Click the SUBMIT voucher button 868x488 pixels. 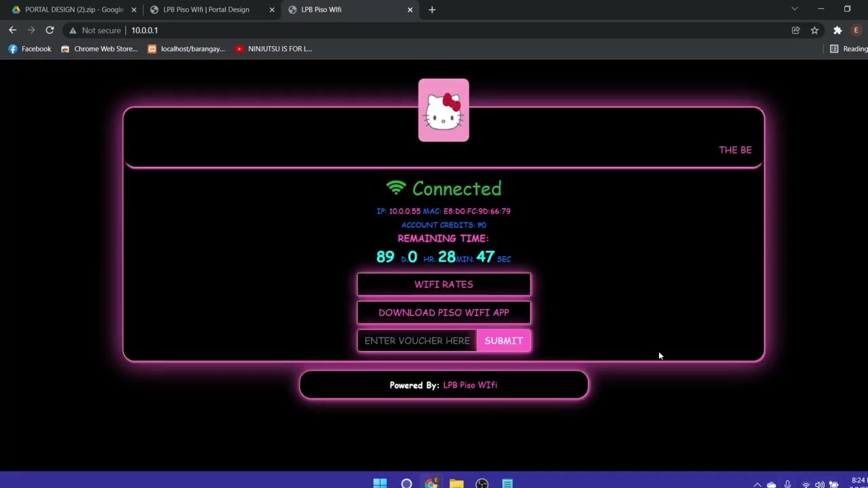[504, 341]
